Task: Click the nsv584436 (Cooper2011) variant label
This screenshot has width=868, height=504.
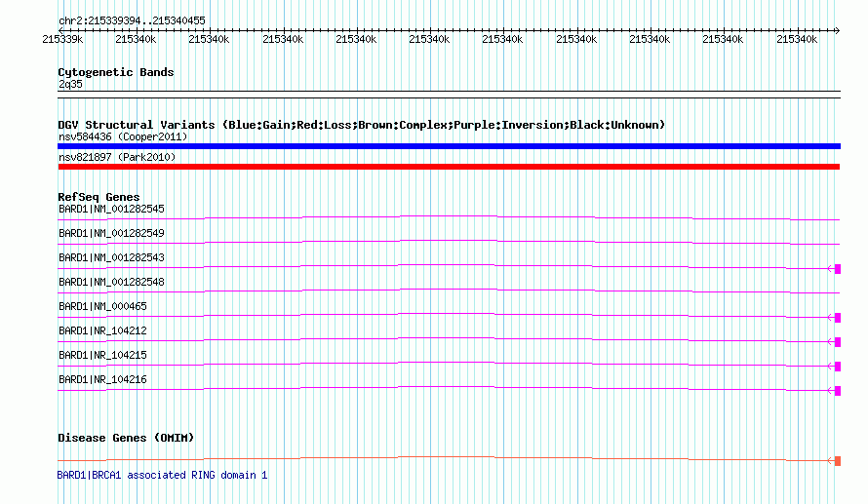Action: [123, 136]
